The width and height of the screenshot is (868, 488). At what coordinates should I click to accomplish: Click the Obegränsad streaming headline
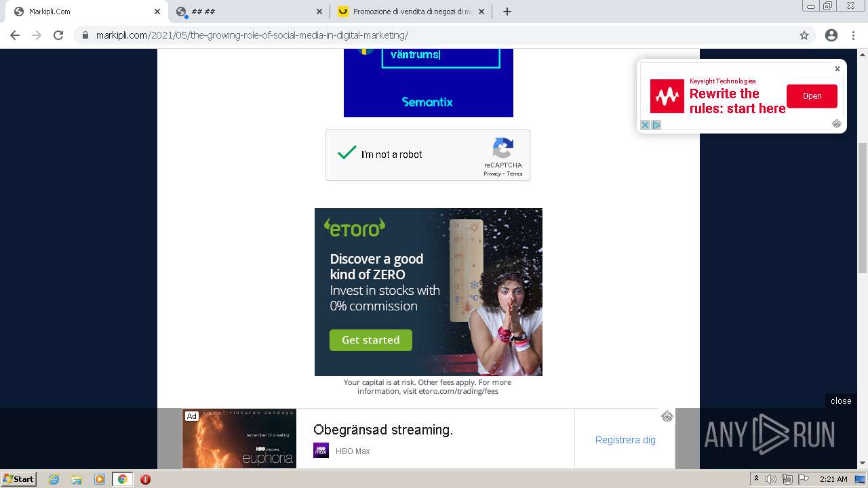[383, 430]
